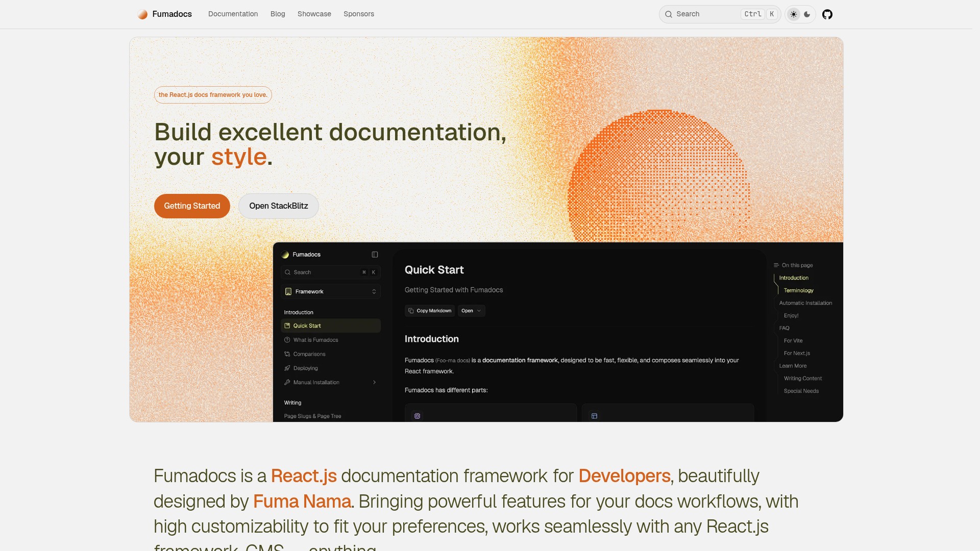Click the Getting Started with Fumadocs subtitle

[454, 290]
